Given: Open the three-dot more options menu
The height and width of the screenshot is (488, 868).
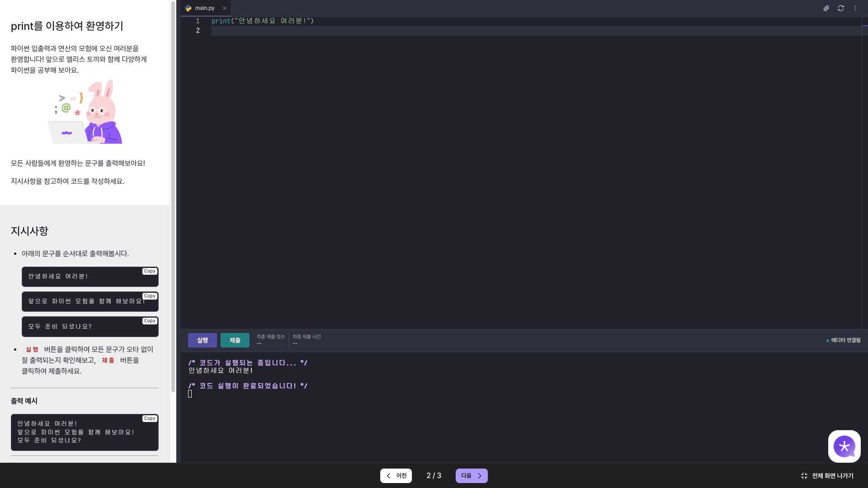Looking at the screenshot, I should (x=855, y=8).
